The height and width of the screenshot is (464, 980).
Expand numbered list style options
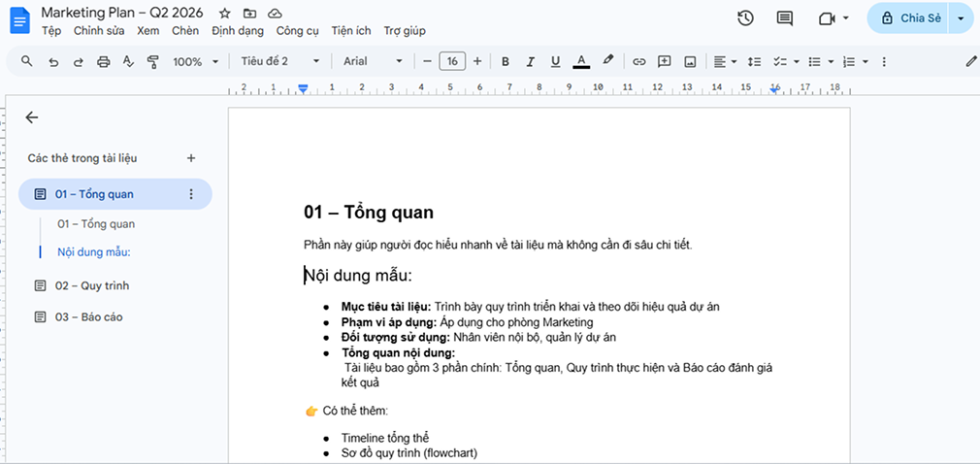coord(866,62)
